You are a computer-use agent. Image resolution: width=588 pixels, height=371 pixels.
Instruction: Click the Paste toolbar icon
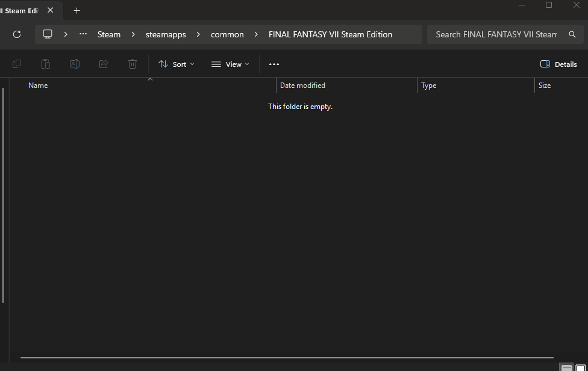(46, 64)
